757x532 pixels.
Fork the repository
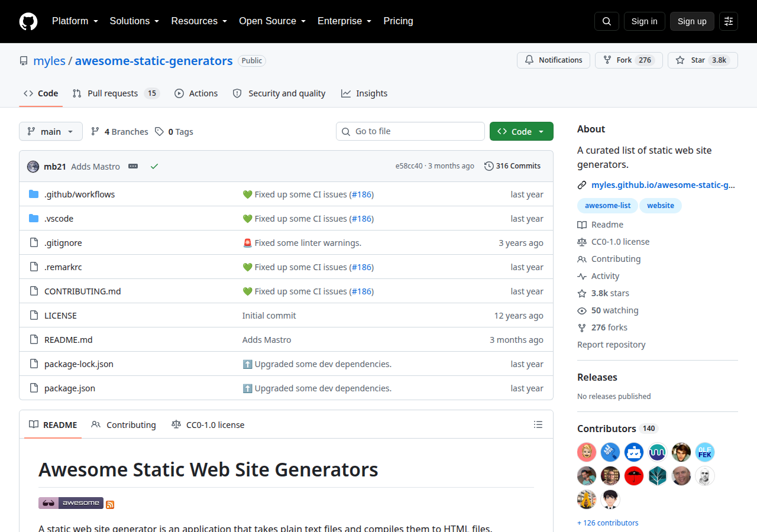click(629, 60)
